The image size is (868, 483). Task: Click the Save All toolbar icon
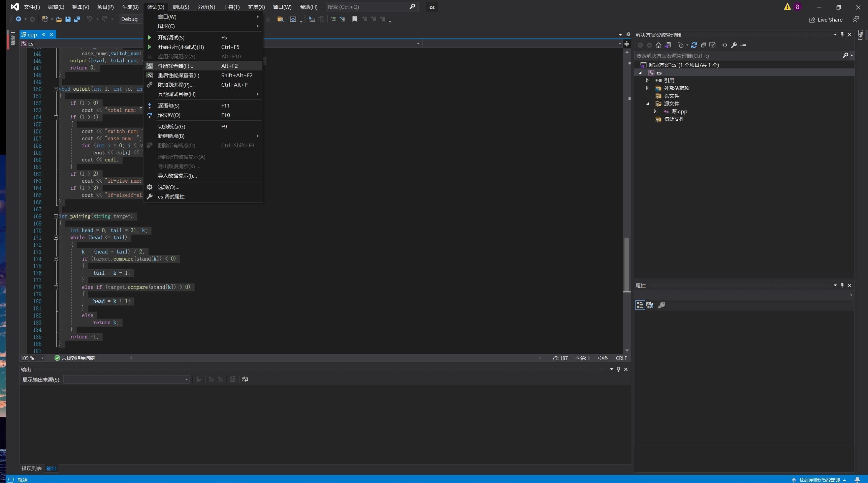click(77, 19)
